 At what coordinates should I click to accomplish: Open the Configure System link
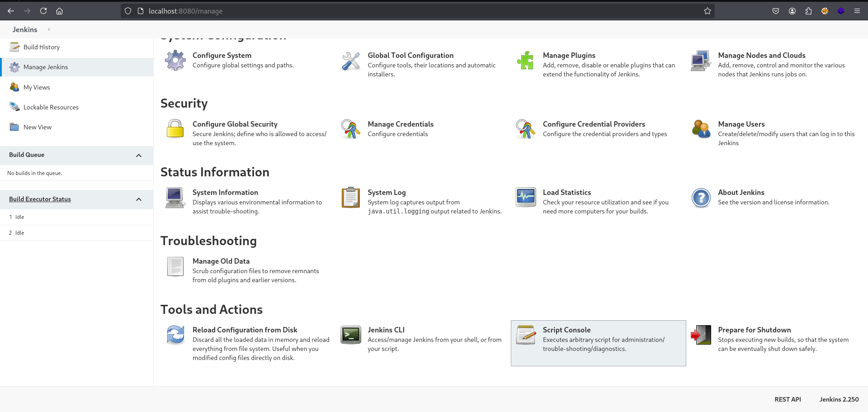coord(222,55)
